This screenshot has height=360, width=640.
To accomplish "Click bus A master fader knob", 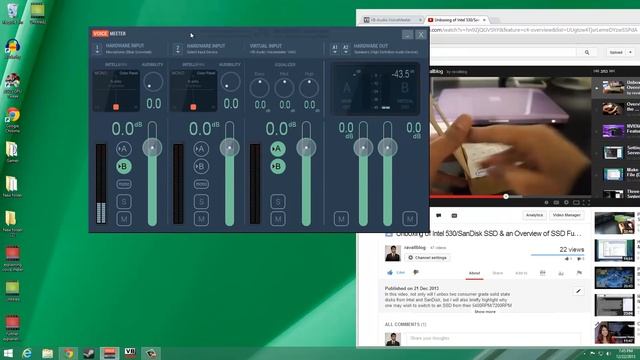I will [x=363, y=147].
